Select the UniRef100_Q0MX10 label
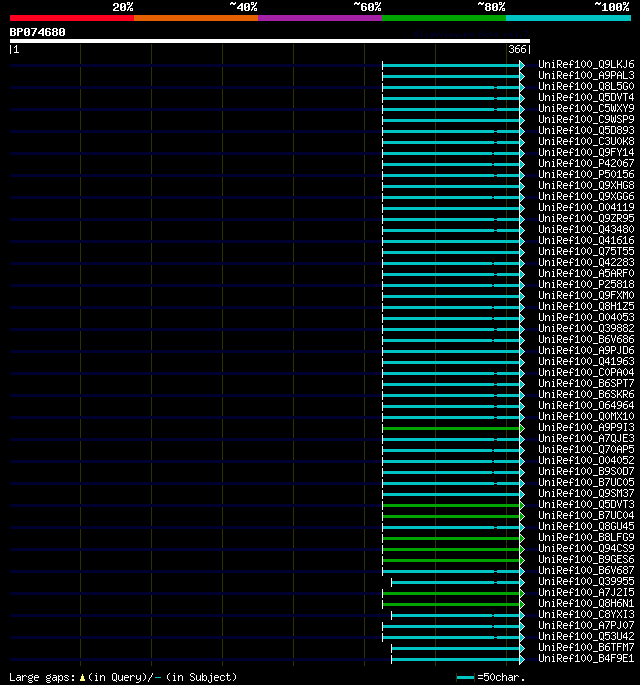Viewport: 640px width, 685px height. pyautogui.click(x=586, y=416)
